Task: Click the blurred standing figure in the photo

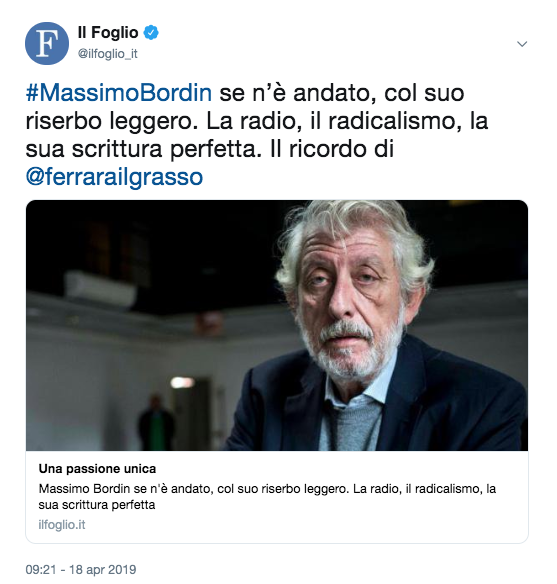Action: (156, 422)
